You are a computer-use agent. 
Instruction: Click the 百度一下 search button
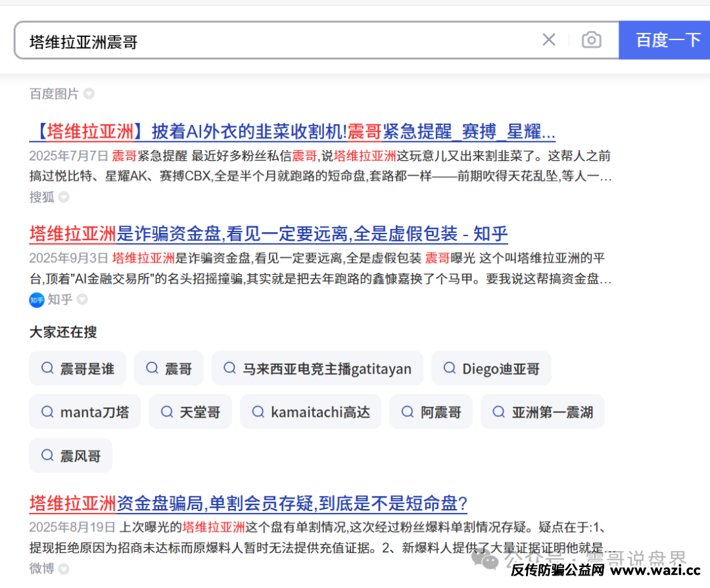[x=667, y=40]
